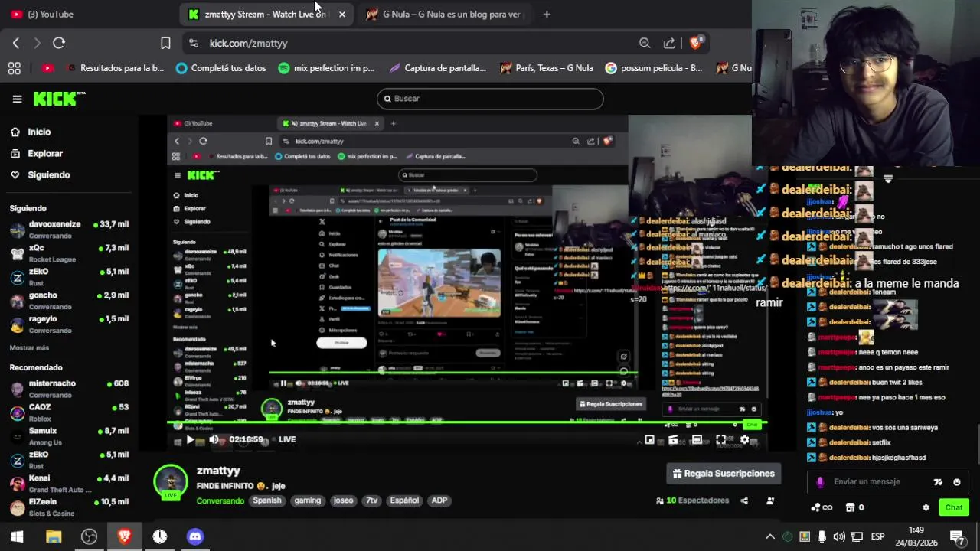This screenshot has height=551, width=980.
Task: Open the zoom magnifier in the address bar
Action: [x=645, y=43]
